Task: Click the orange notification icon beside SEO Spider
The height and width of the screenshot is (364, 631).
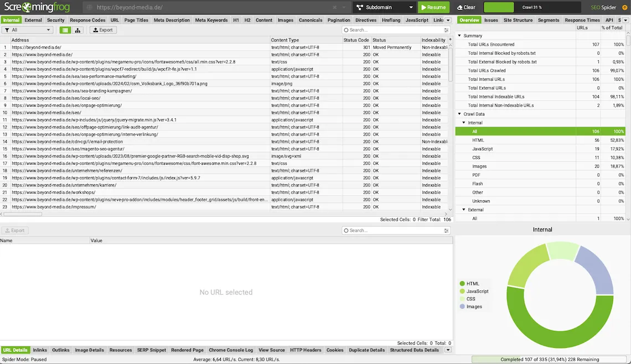Action: tap(624, 7)
